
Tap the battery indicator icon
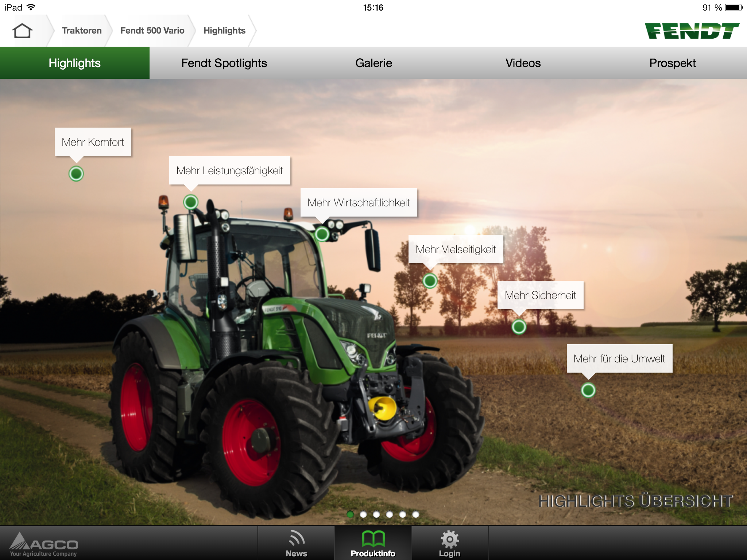734,7
